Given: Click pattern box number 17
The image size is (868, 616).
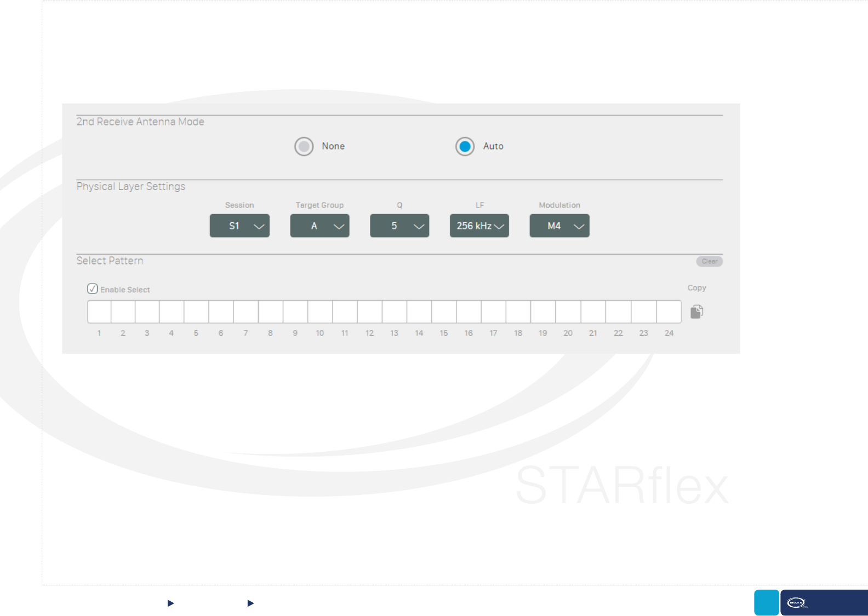Looking at the screenshot, I should (x=494, y=312).
